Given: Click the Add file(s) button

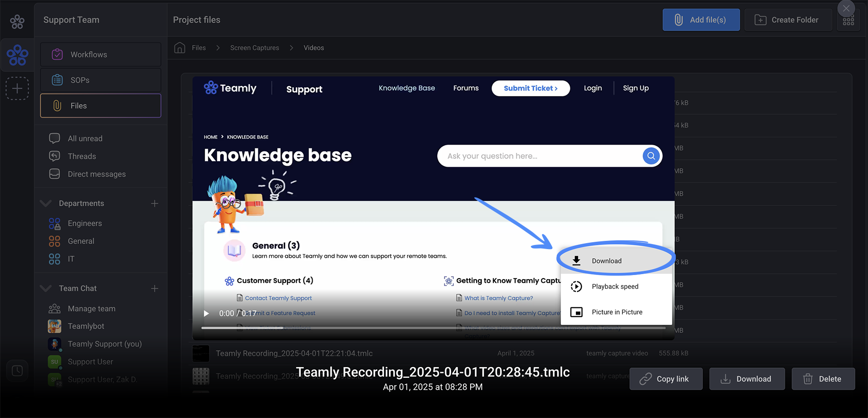Looking at the screenshot, I should point(701,20).
